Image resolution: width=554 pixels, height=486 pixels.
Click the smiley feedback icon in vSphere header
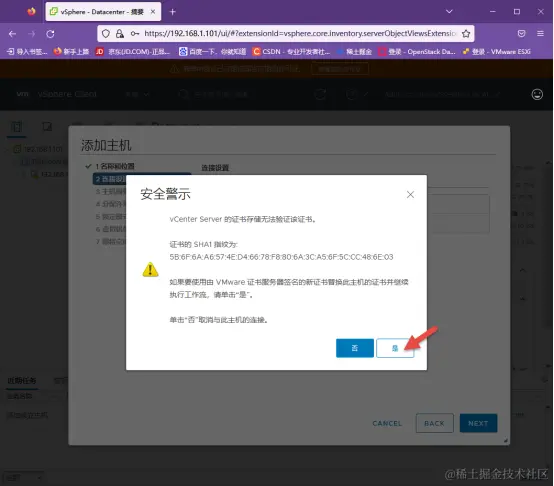537,94
